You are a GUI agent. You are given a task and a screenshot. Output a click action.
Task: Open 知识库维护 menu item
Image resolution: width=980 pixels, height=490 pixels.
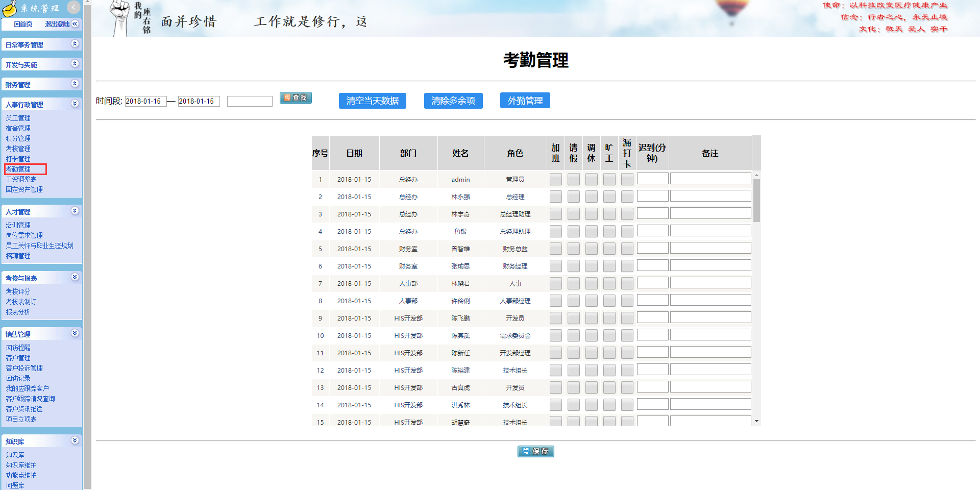pyautogui.click(x=21, y=465)
